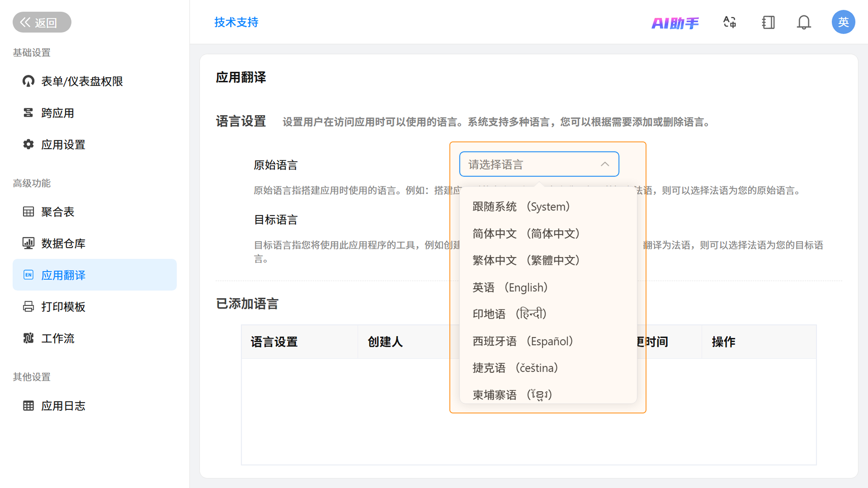This screenshot has height=488, width=868.
Task: Click the 跨应用 icon
Action: click(x=28, y=113)
